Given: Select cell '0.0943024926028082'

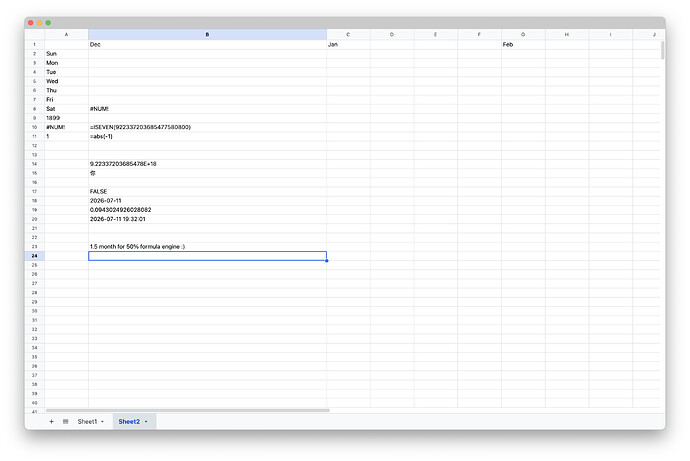Looking at the screenshot, I should tap(207, 210).
